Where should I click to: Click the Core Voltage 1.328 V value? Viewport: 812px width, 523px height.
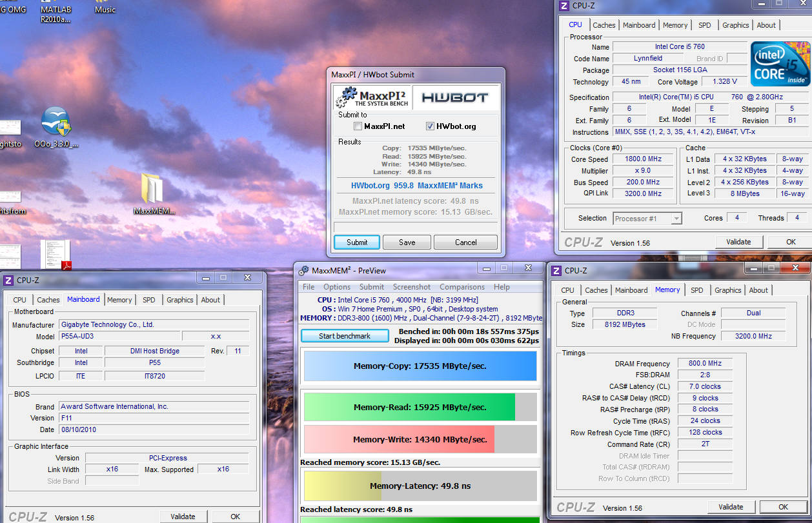[725, 82]
